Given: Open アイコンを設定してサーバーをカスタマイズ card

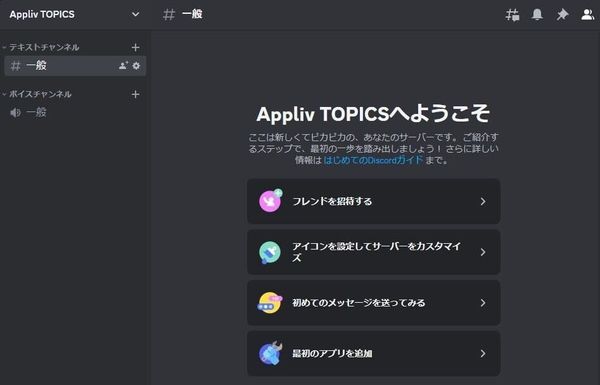Looking at the screenshot, I should pyautogui.click(x=374, y=252).
